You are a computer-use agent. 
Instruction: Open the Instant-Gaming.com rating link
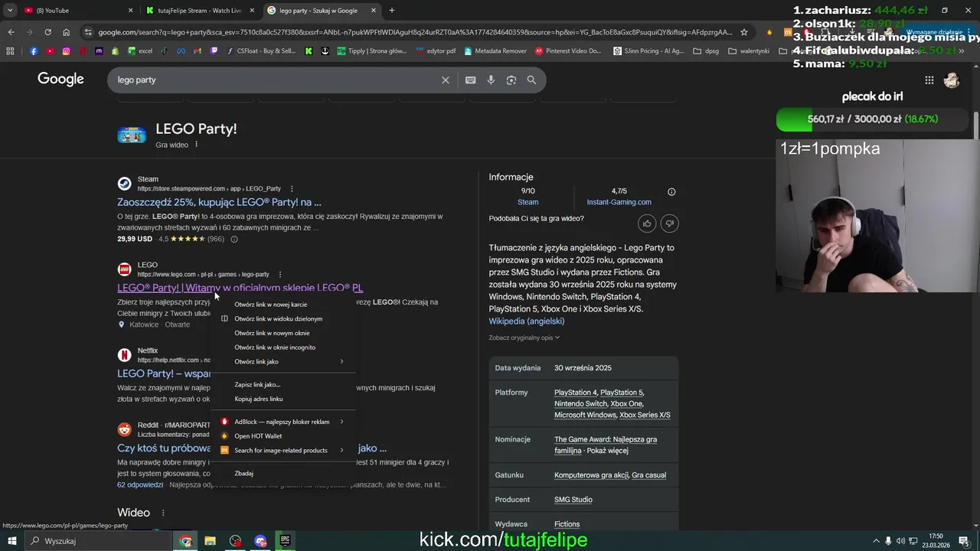(619, 202)
